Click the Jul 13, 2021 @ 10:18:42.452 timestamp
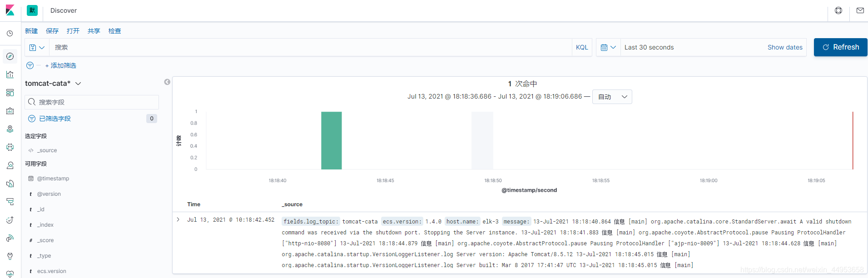This screenshot has height=278, width=868. coord(231,220)
